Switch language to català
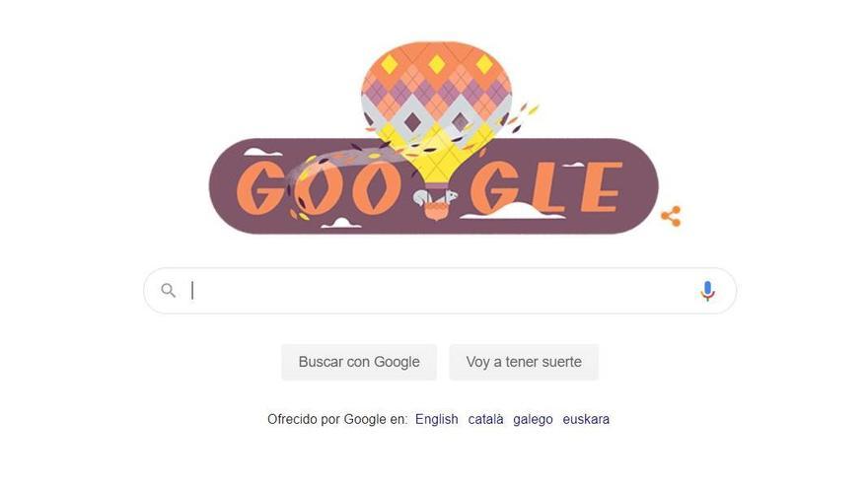 point(486,419)
